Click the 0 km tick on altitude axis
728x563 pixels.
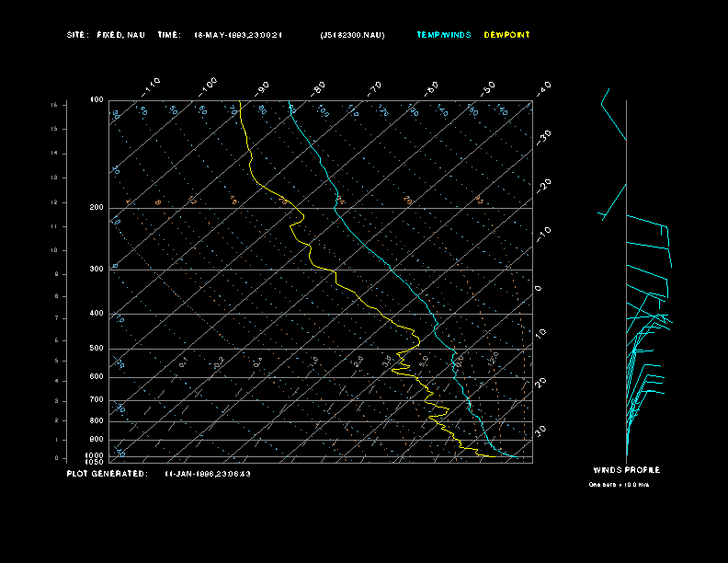(57, 458)
